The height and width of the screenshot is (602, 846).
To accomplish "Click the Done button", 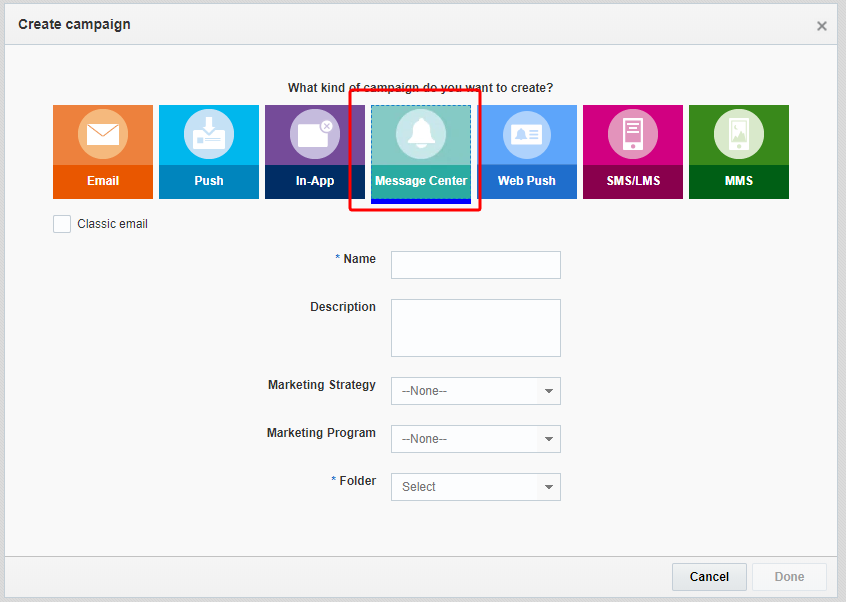I will pos(789,577).
